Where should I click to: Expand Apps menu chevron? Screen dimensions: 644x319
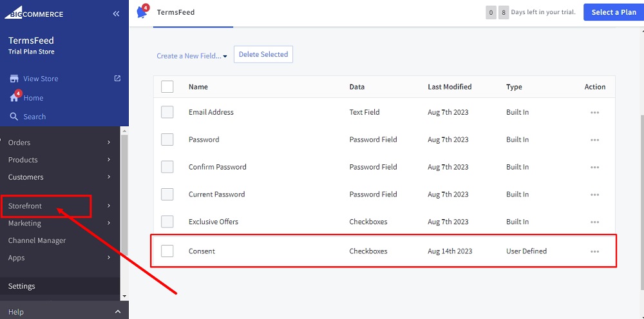click(109, 257)
